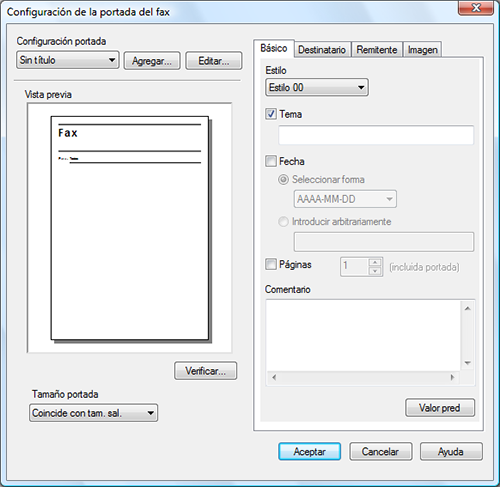Click the fax cover page preview thumbnail
This screenshot has width=500, height=487.
(x=130, y=228)
